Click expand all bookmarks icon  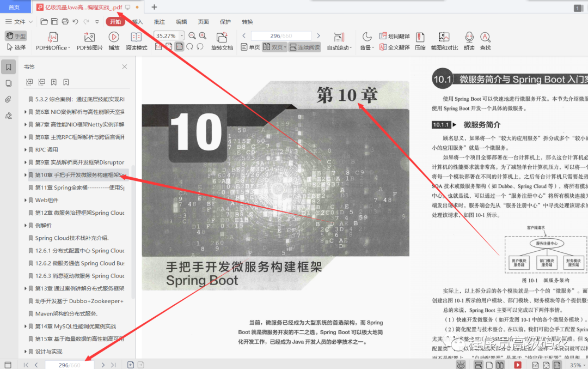click(29, 82)
